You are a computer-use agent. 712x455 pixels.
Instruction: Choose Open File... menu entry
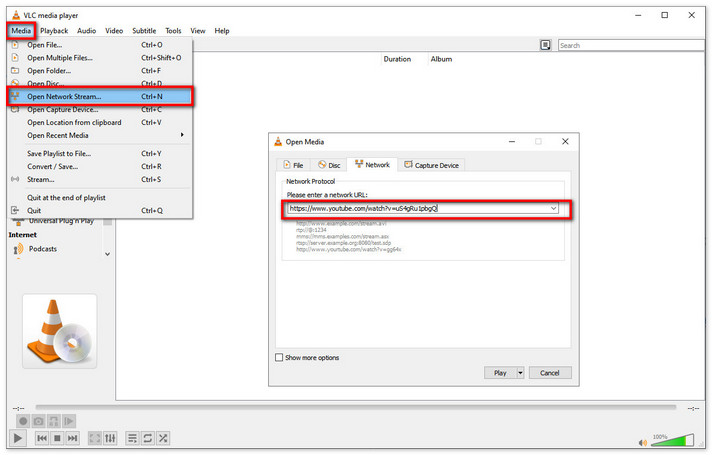[100, 45]
